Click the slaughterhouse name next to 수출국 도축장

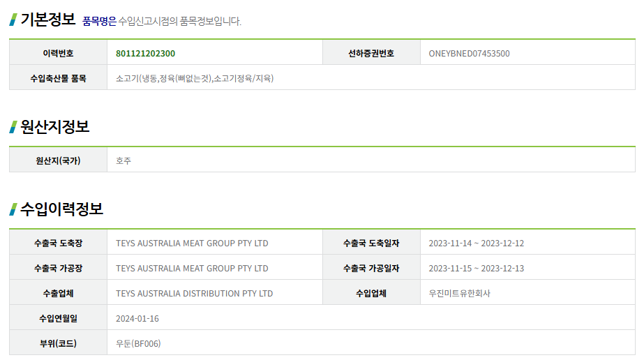pos(192,243)
